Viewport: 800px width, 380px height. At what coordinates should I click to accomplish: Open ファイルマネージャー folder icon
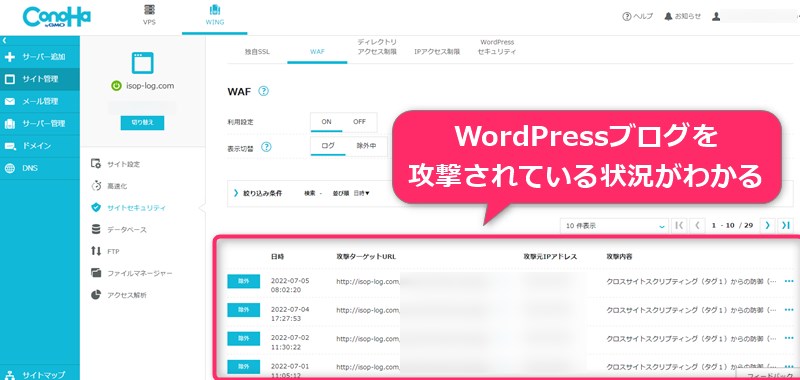(x=96, y=273)
